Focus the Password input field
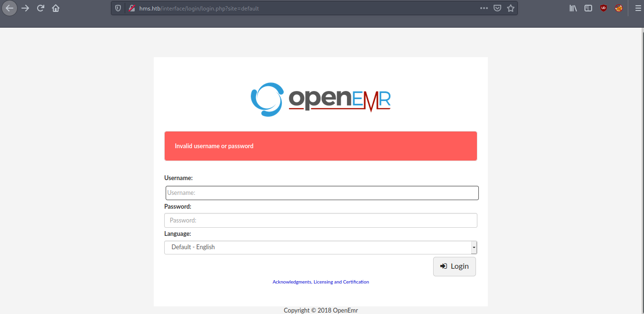 coord(321,220)
